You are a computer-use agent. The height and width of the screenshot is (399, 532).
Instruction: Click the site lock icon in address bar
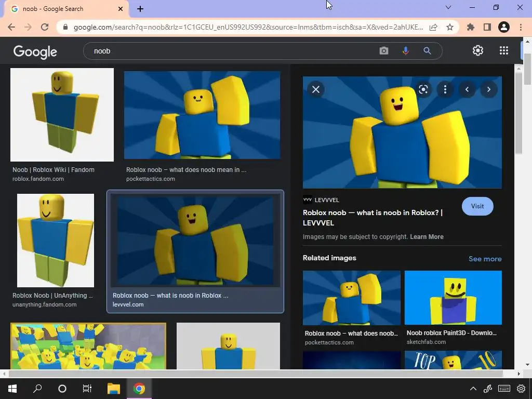click(x=66, y=27)
